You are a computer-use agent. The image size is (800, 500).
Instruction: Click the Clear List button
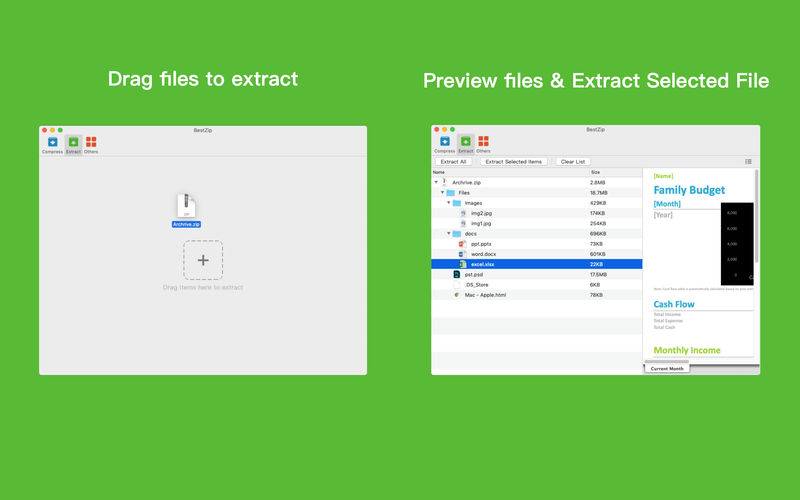[x=573, y=162]
